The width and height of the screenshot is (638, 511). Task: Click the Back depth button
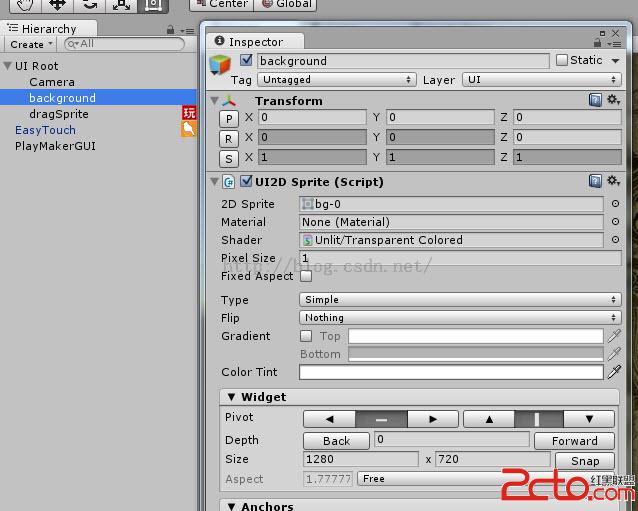pos(336,441)
